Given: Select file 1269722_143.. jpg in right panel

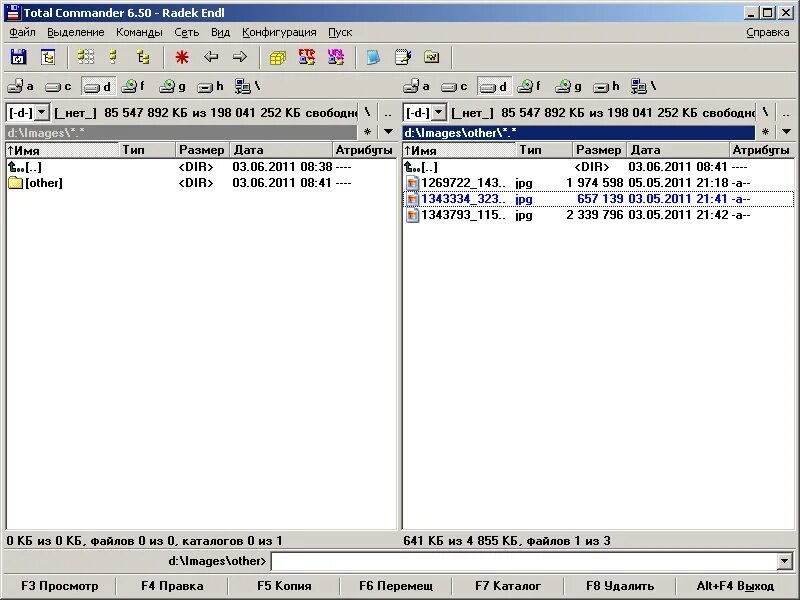Looking at the screenshot, I should (598, 183).
